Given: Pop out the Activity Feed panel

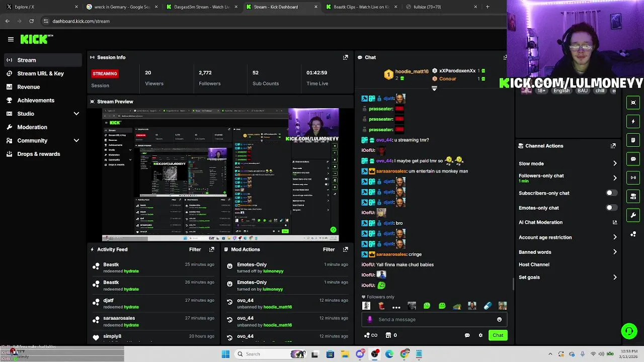Looking at the screenshot, I should click(x=211, y=249).
